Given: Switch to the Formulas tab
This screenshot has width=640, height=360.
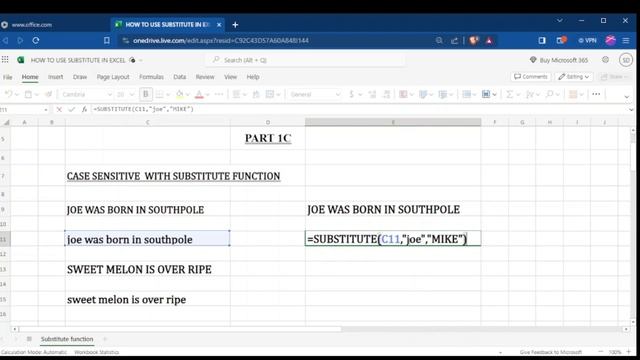Looking at the screenshot, I should coord(151,77).
